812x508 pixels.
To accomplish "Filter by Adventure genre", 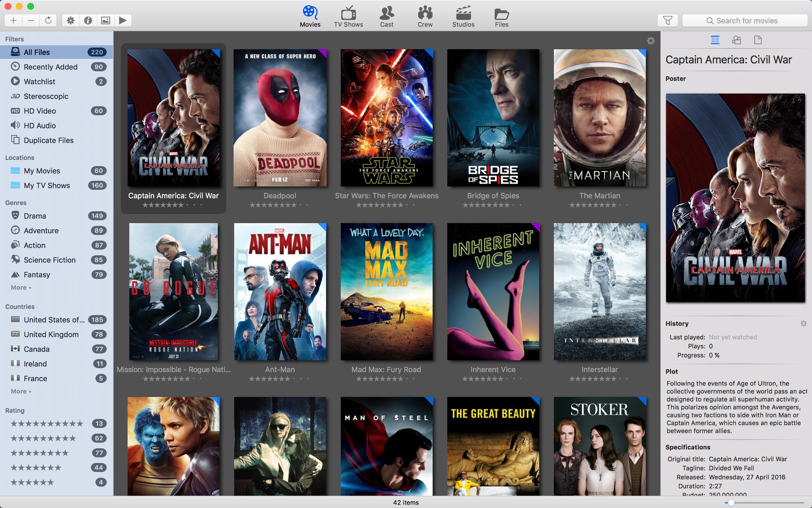I will 56,230.
